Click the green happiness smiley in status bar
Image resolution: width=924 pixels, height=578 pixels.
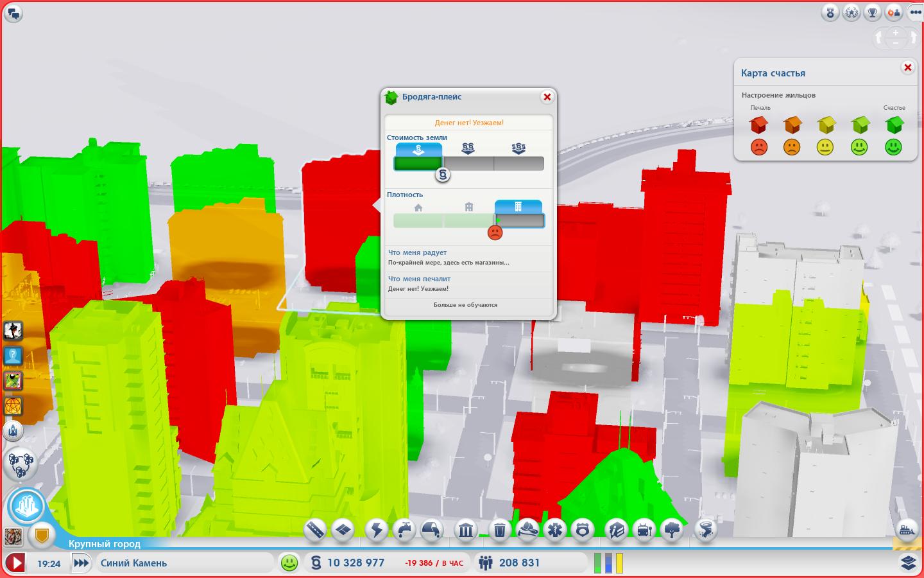pos(290,563)
